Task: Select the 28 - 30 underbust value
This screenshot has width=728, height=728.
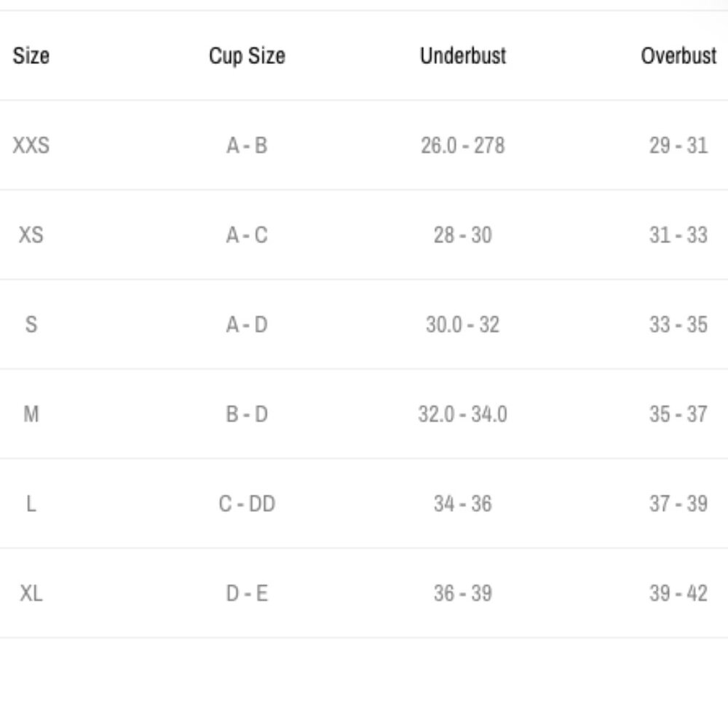Action: pyautogui.click(x=462, y=235)
